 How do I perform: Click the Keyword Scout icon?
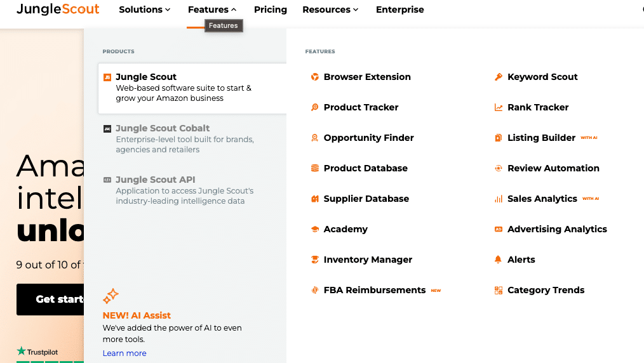click(x=498, y=77)
